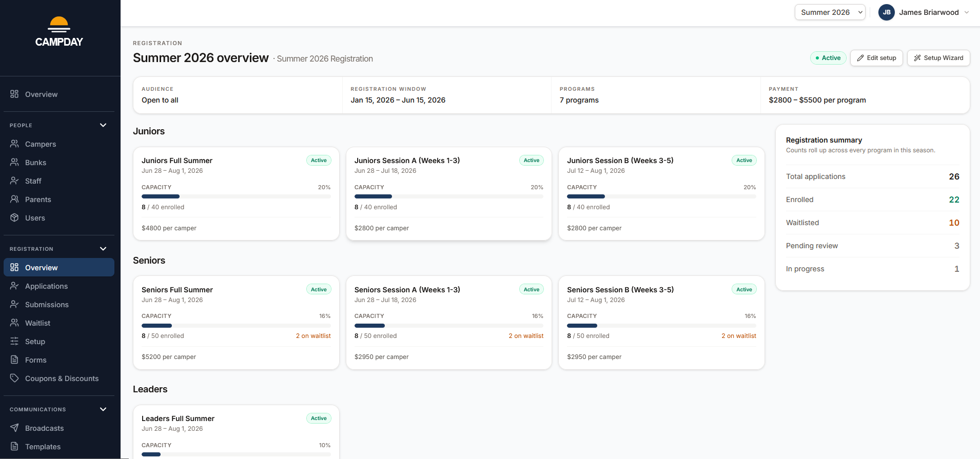The width and height of the screenshot is (980, 459).
Task: Click the Coupons & Discounts tag icon
Action: pyautogui.click(x=14, y=378)
